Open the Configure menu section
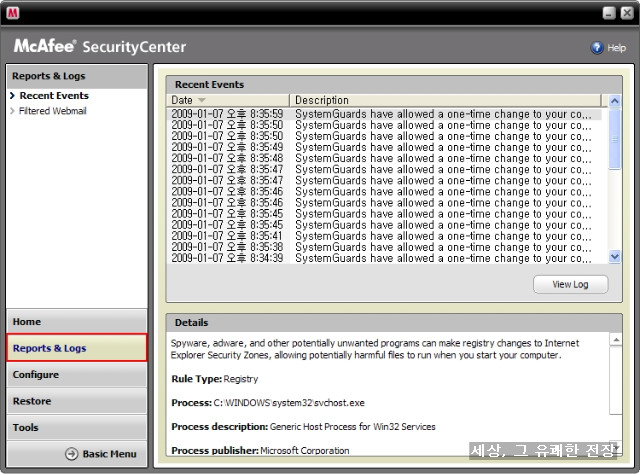 pyautogui.click(x=77, y=374)
